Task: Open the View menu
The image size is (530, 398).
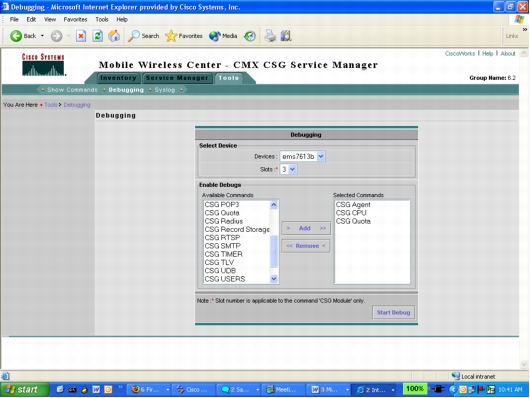Action: (50, 20)
